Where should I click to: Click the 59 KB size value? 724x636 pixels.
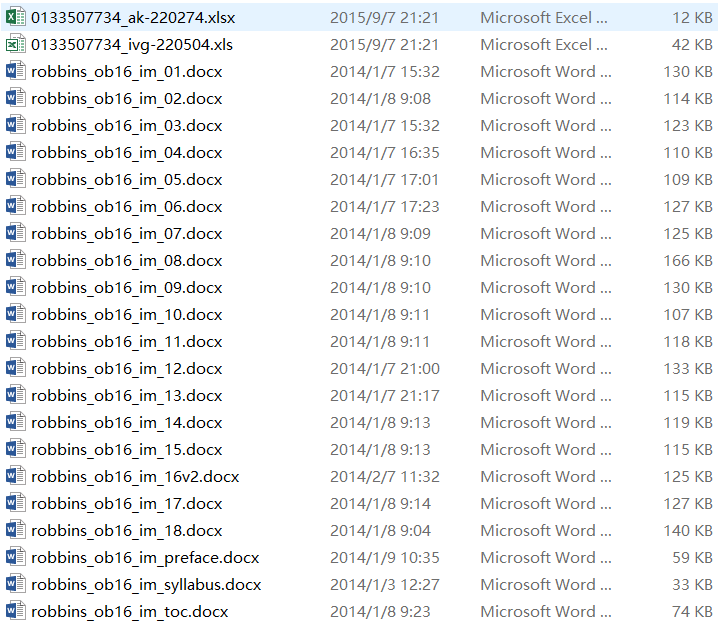pyautogui.click(x=692, y=557)
